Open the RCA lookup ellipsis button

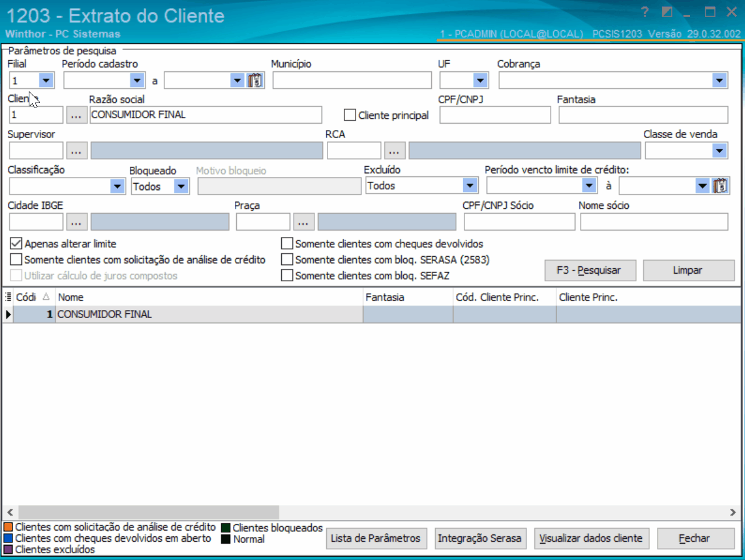click(394, 151)
